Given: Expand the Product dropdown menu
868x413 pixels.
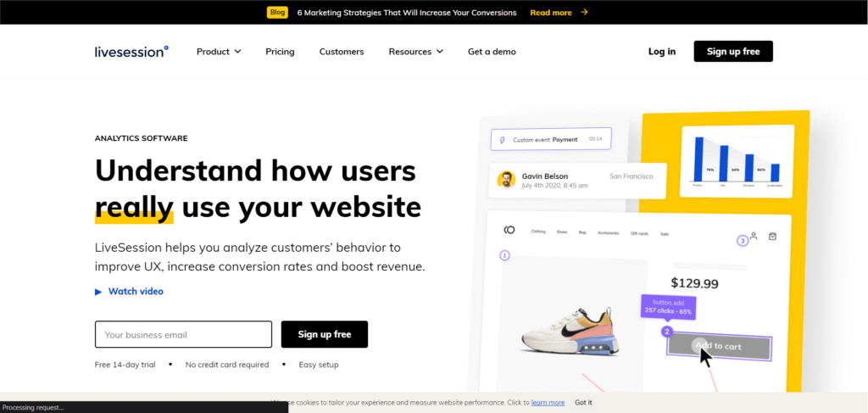Looking at the screenshot, I should coord(219,52).
